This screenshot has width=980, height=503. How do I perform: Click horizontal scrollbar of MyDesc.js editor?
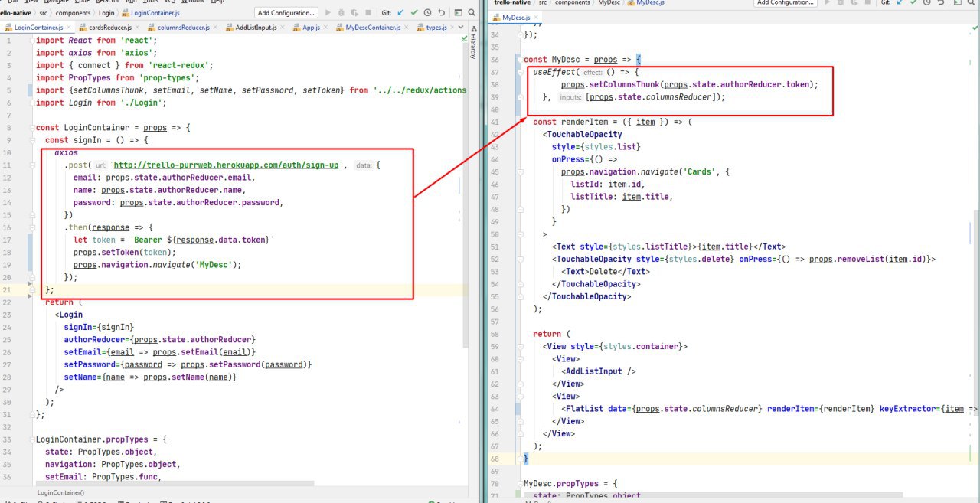(712, 495)
